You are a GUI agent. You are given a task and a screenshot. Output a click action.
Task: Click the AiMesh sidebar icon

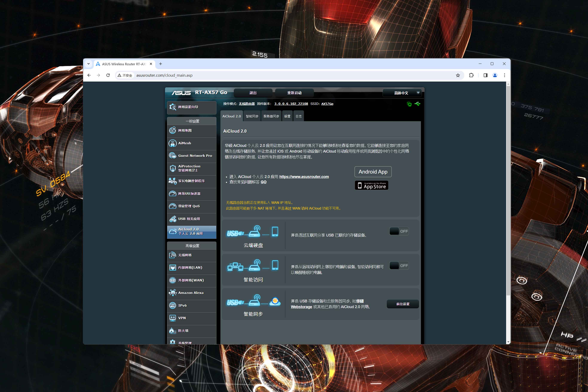click(x=173, y=143)
